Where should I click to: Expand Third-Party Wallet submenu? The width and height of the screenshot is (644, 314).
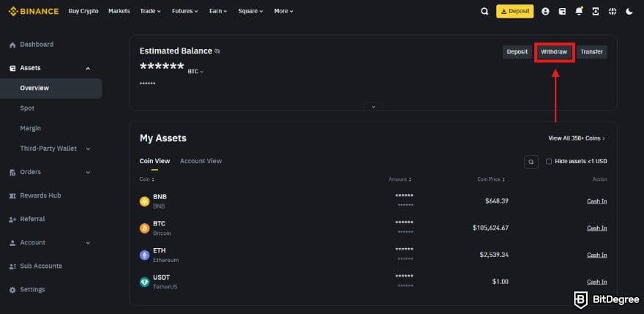[88, 149]
